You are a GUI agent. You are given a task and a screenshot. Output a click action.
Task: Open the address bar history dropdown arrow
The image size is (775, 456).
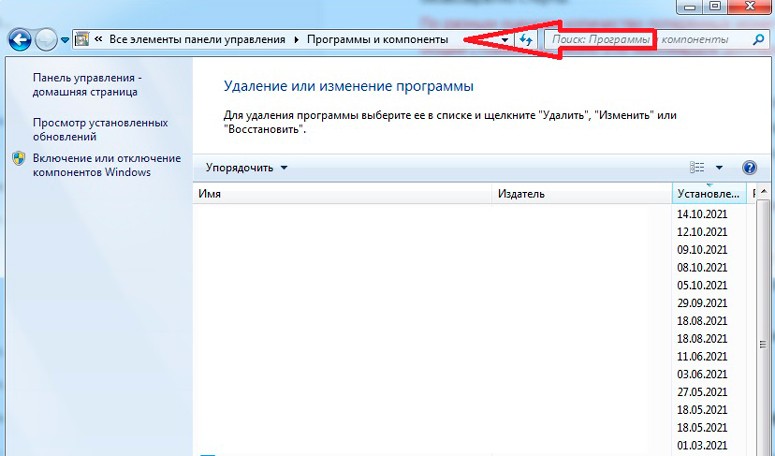(x=505, y=40)
